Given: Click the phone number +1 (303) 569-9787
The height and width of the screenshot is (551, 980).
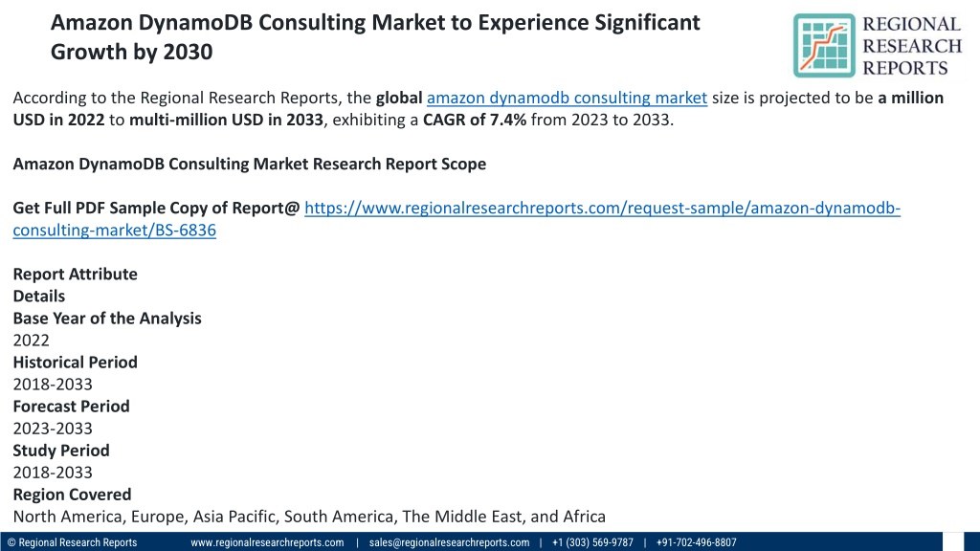Looking at the screenshot, I should click(592, 542).
